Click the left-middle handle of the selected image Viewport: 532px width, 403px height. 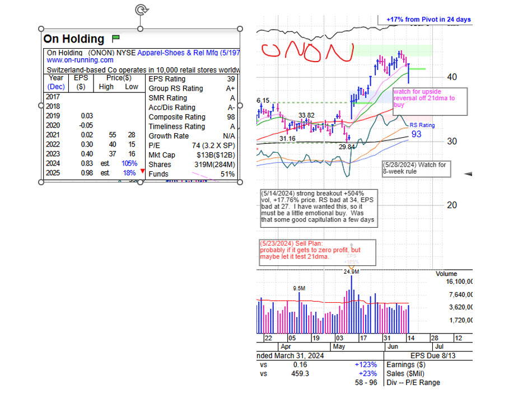click(x=41, y=105)
